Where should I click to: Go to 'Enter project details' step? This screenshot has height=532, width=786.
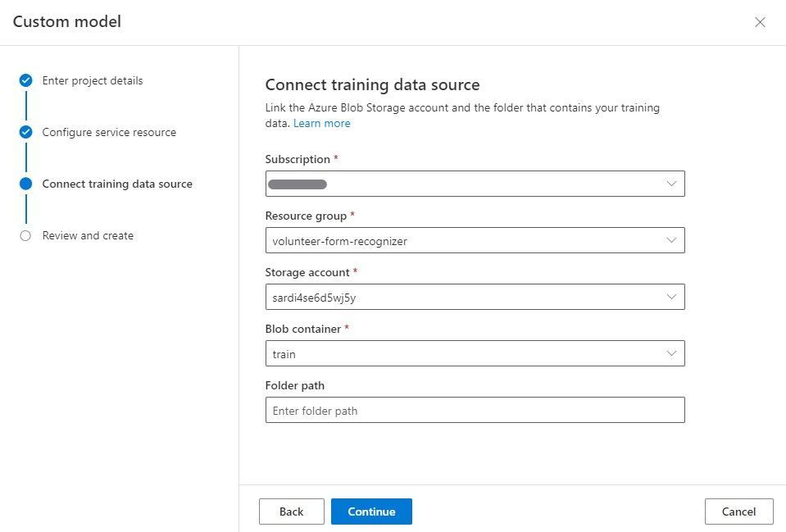(x=93, y=80)
